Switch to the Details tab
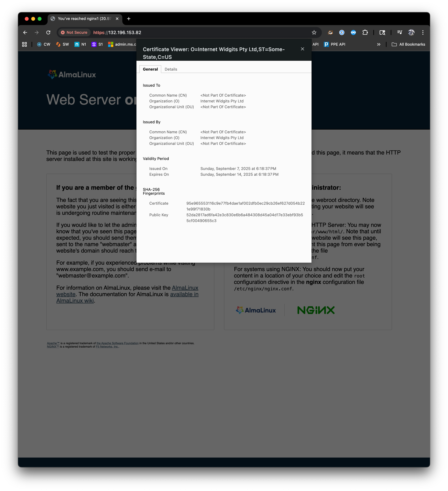448x491 pixels. [x=171, y=69]
